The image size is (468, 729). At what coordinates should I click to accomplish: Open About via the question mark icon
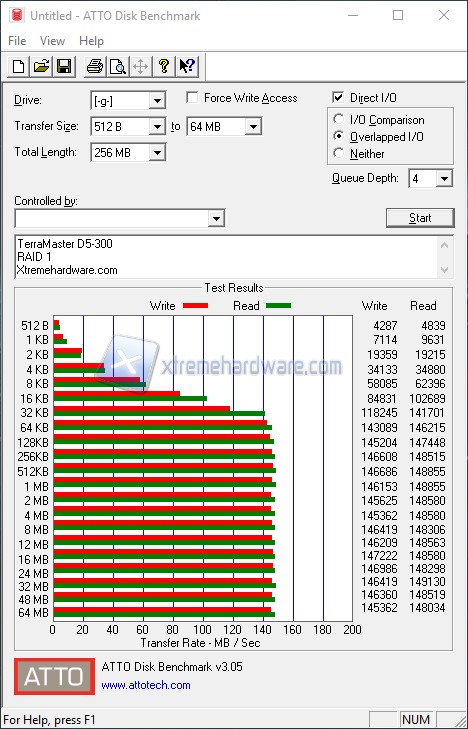[x=163, y=67]
